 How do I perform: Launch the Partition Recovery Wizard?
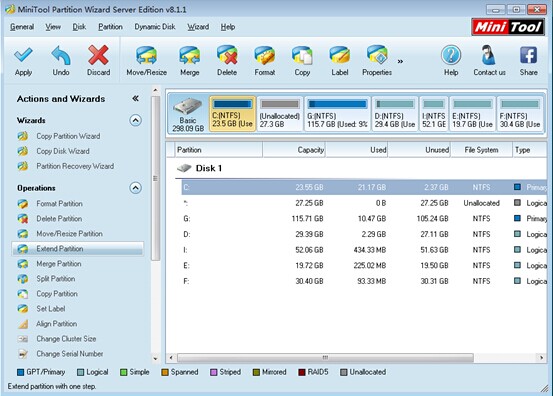pyautogui.click(x=75, y=166)
